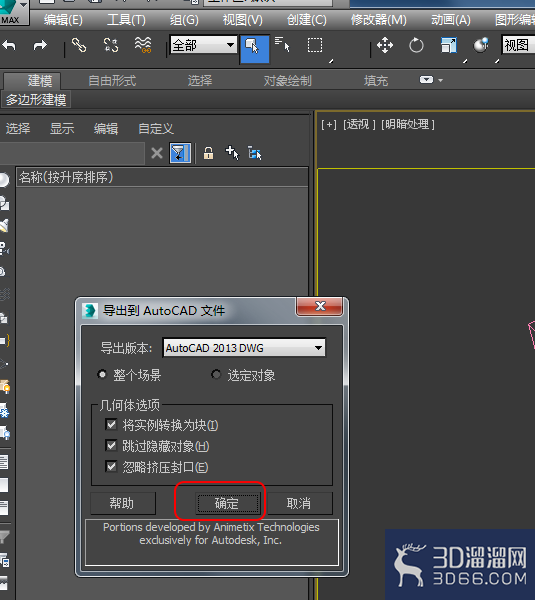Click the Select and Place sphere icon

pyautogui.click(x=481, y=46)
